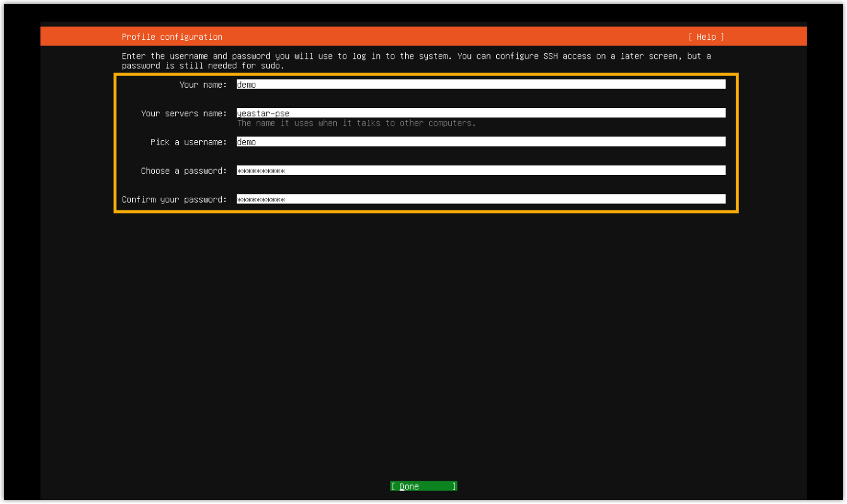Select the 'Pick a username' field
Image resolution: width=847 pixels, height=504 pixels.
[480, 142]
